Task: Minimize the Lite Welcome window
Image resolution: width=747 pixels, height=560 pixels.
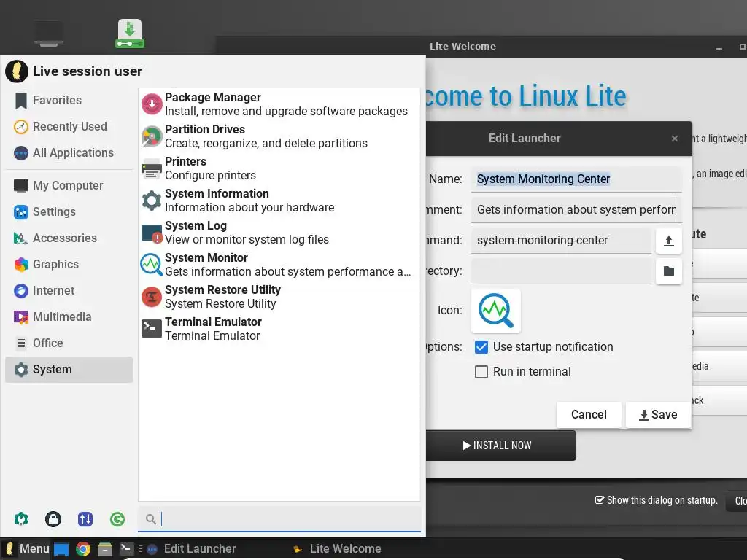Action: pos(719,47)
